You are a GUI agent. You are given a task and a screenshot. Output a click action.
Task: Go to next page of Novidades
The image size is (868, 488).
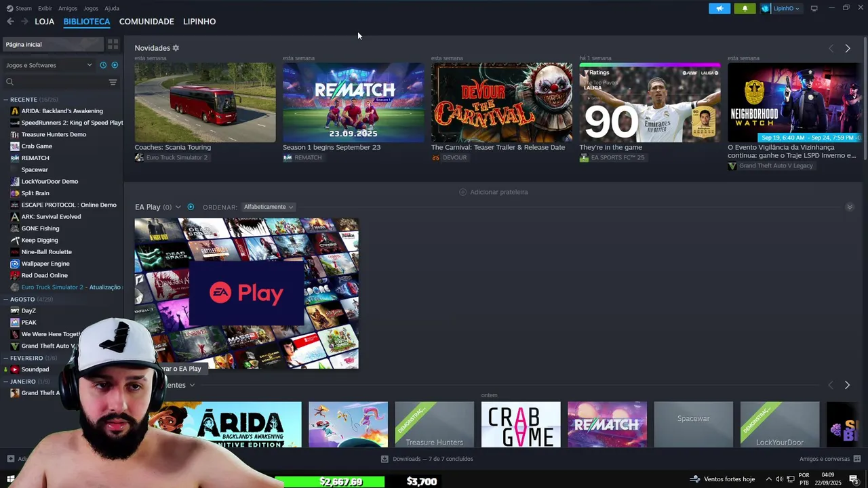848,48
